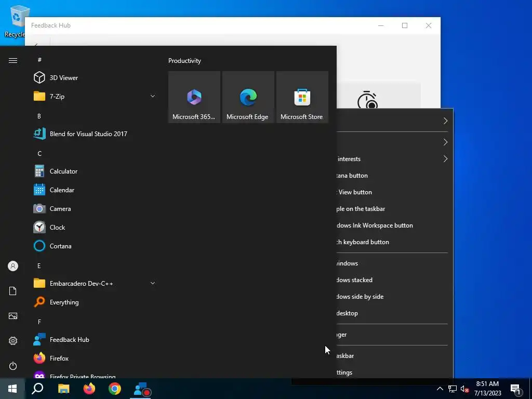Open the Recycle Bin desktop icon
532x399 pixels.
[14, 21]
